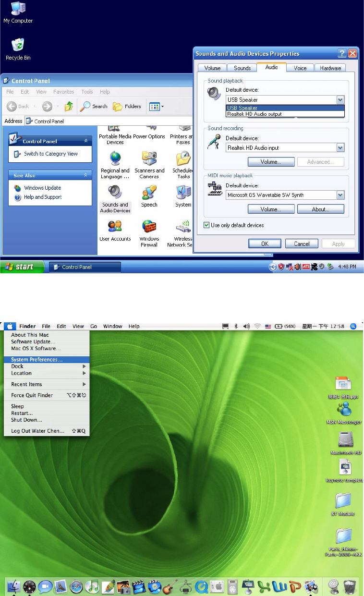Expand the Dock submenu
Image resolution: width=364 pixels, height=596 pixels.
click(46, 366)
